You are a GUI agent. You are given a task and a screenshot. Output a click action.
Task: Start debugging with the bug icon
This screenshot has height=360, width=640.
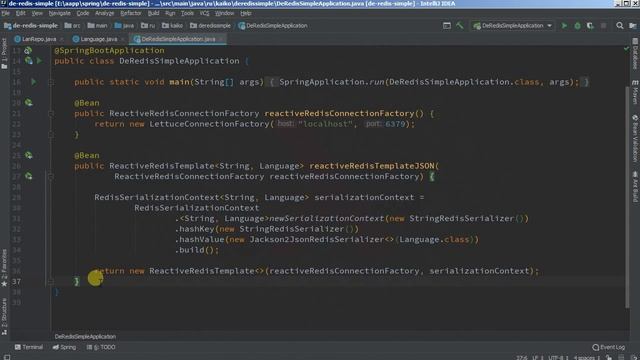tap(577, 26)
